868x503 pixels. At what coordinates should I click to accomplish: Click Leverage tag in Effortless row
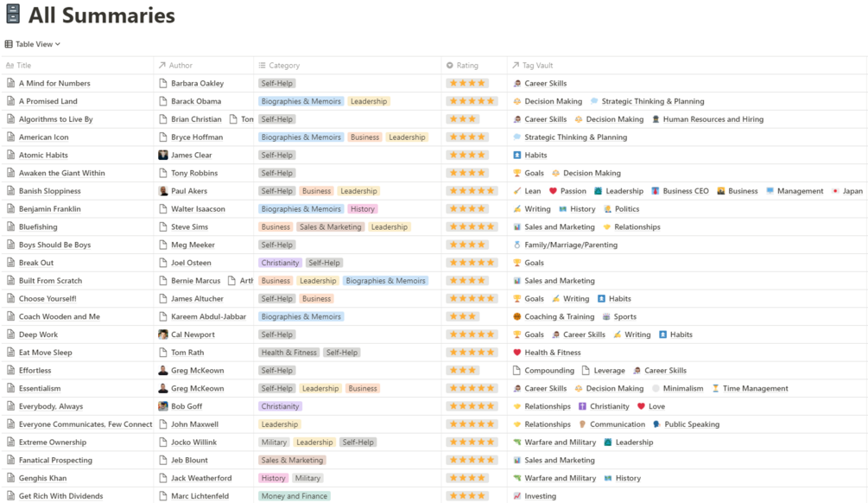click(x=609, y=371)
